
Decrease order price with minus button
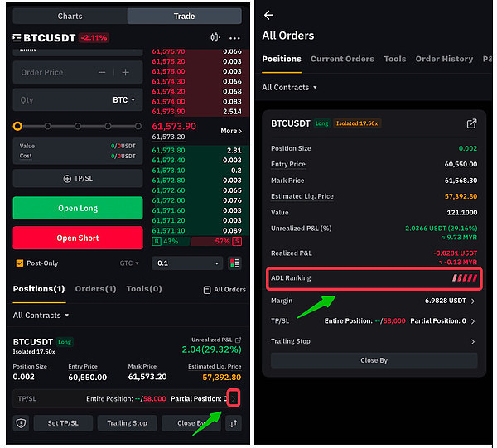pos(102,72)
